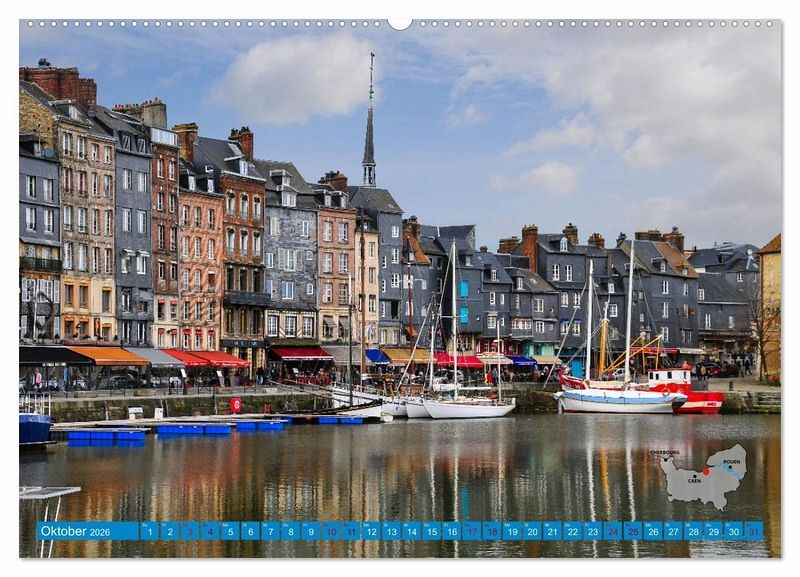This screenshot has height=577, width=800.
Task: Select day 17 in the calendar strip
Action: tap(471, 531)
